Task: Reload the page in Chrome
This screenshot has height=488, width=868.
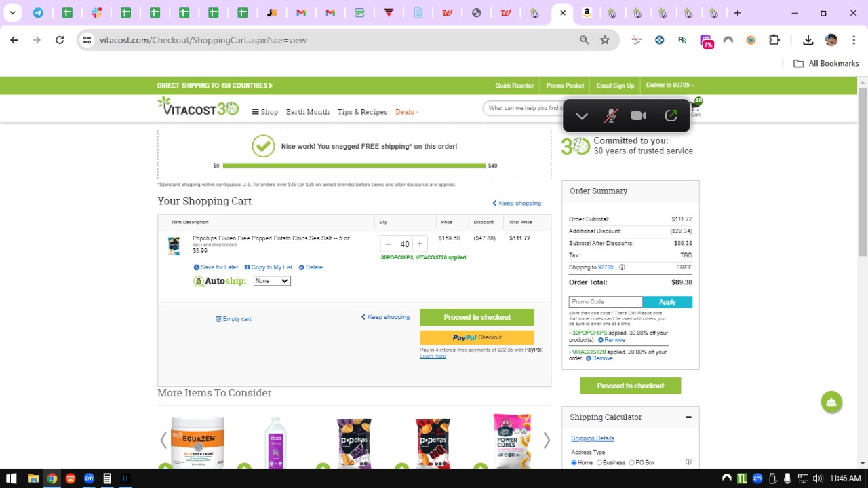Action: point(60,40)
